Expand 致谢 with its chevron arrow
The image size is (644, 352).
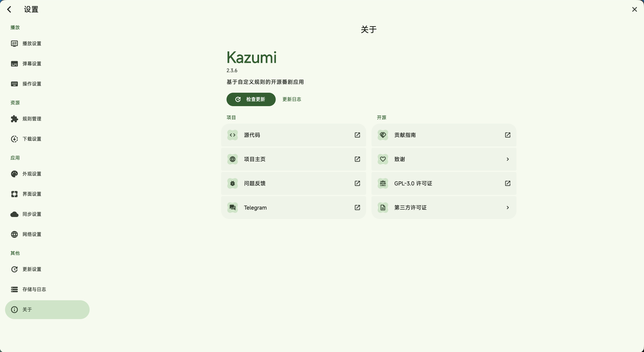click(x=508, y=159)
